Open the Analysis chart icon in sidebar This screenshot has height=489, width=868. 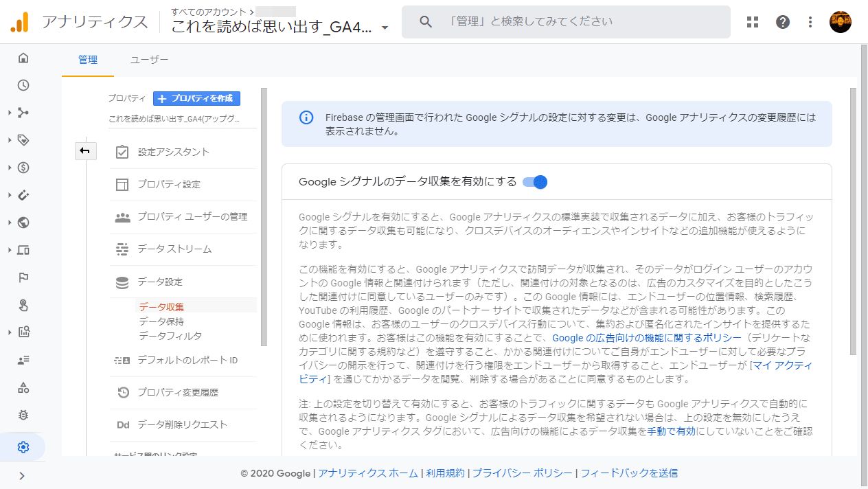23,332
